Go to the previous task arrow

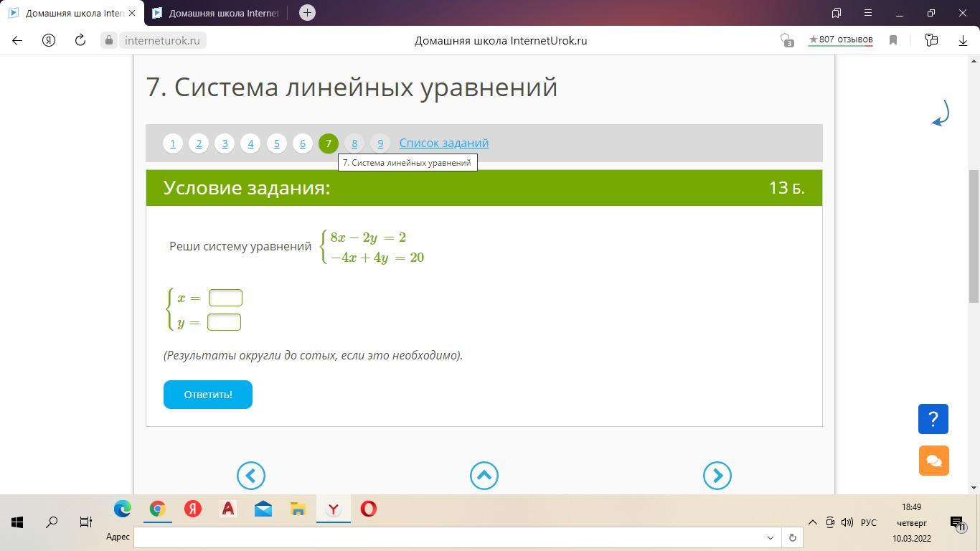tap(251, 476)
